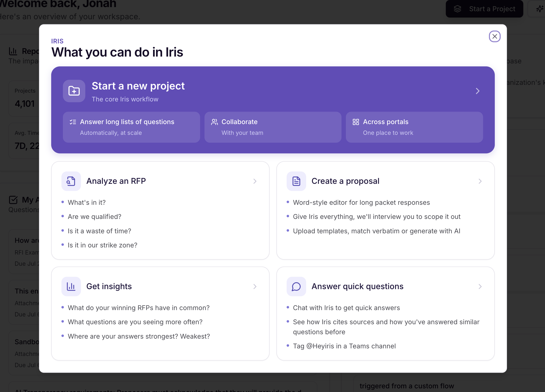Expand the Create a proposal chevron

coord(480,181)
